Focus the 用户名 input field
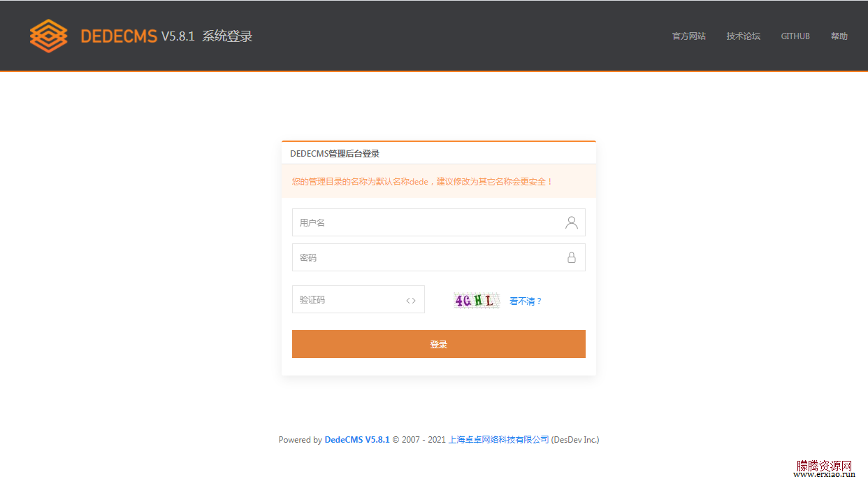The width and height of the screenshot is (868, 486). [x=439, y=222]
